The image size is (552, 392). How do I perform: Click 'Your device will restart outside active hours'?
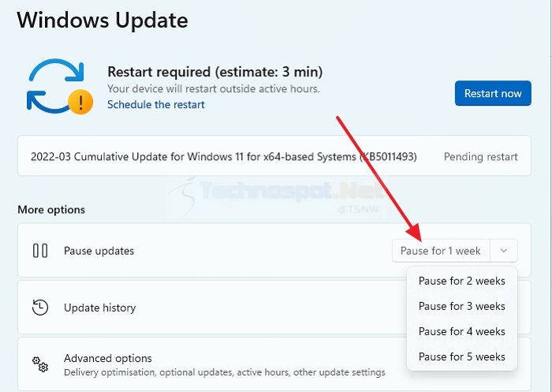[214, 89]
